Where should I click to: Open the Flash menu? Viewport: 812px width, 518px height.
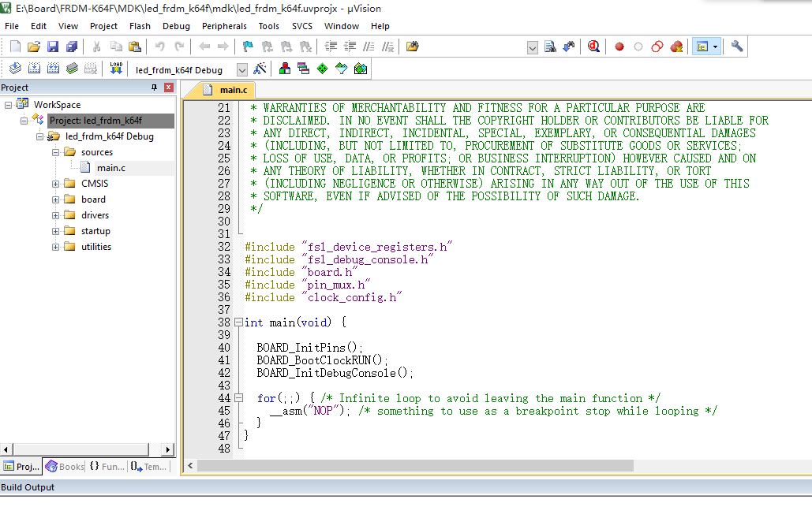[x=140, y=26]
